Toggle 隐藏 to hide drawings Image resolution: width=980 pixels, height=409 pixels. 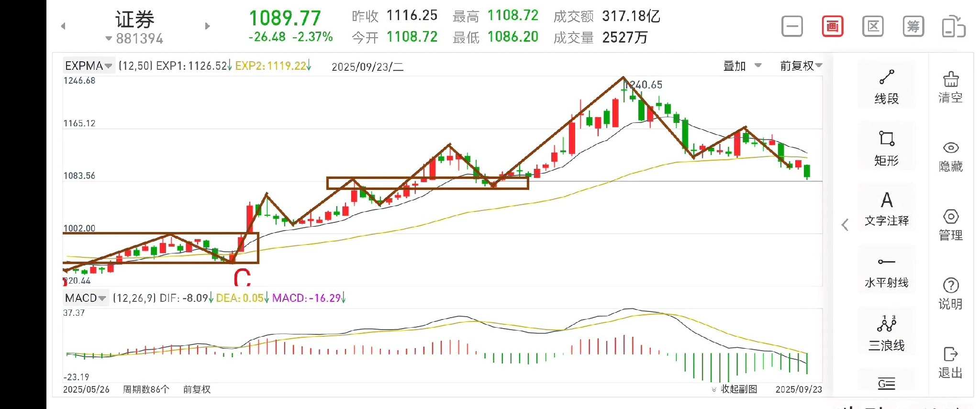(950, 156)
